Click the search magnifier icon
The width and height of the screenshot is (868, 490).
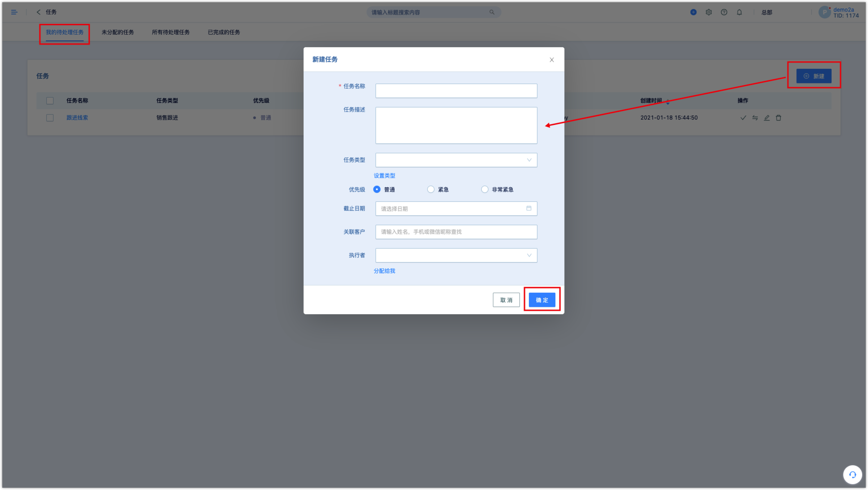492,12
